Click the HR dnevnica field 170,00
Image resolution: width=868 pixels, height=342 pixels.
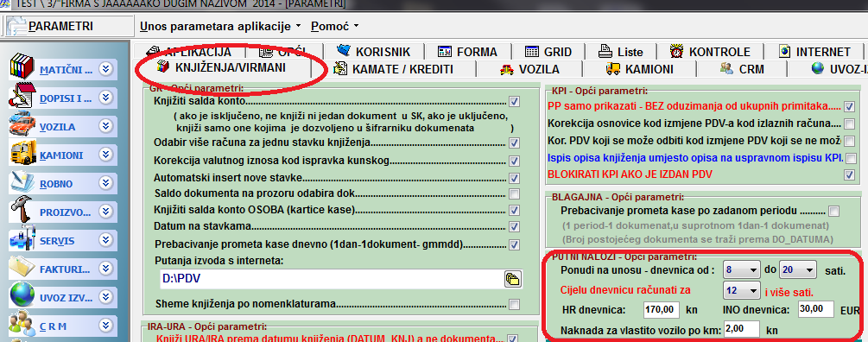tap(662, 309)
